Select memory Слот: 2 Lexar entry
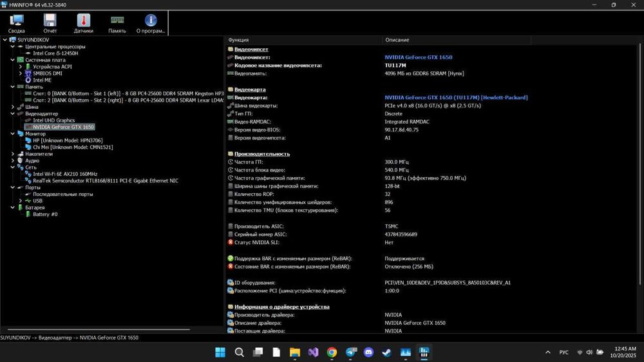 tap(128, 100)
